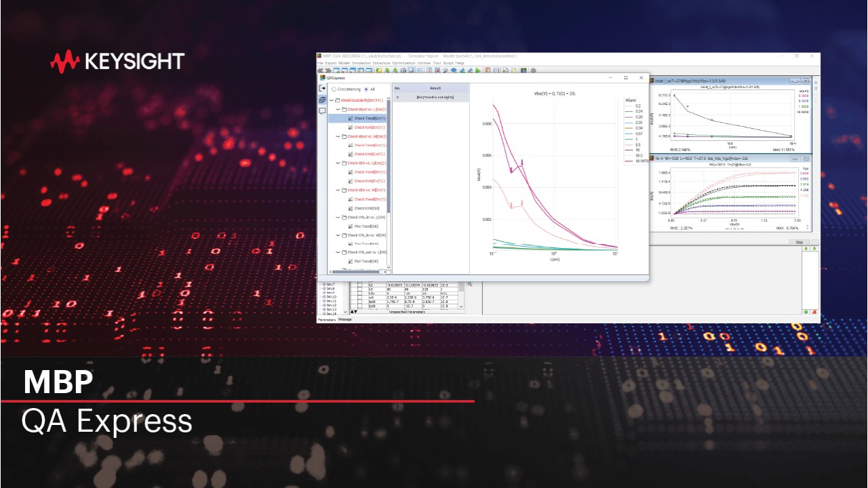Click the eye icon in main toolbar

(x=454, y=70)
